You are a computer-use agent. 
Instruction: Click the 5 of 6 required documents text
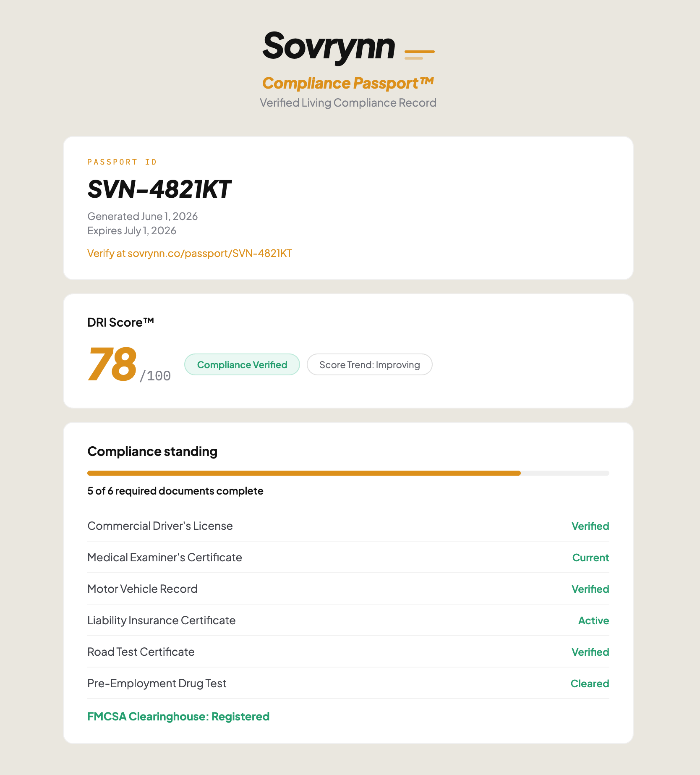(175, 491)
